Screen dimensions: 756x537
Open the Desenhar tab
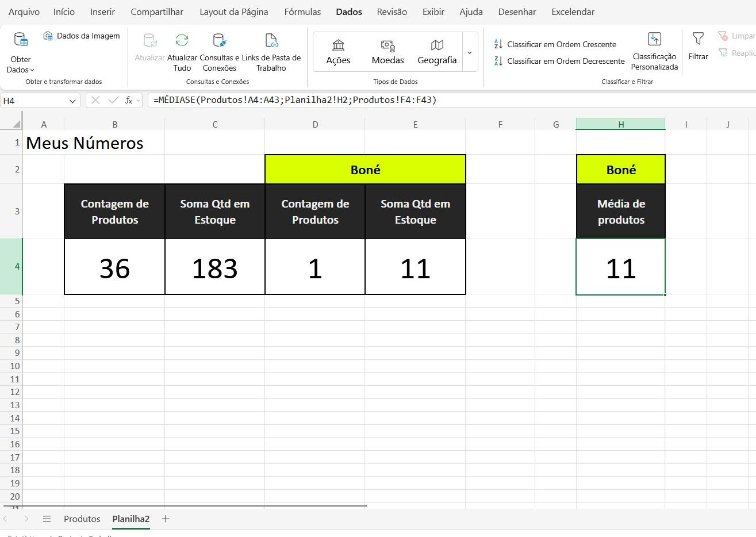point(517,11)
